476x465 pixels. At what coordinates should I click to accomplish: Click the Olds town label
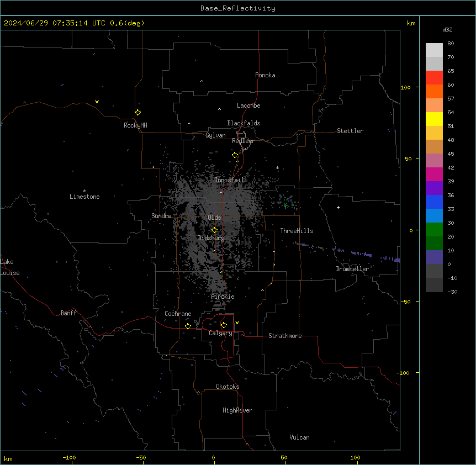(214, 218)
